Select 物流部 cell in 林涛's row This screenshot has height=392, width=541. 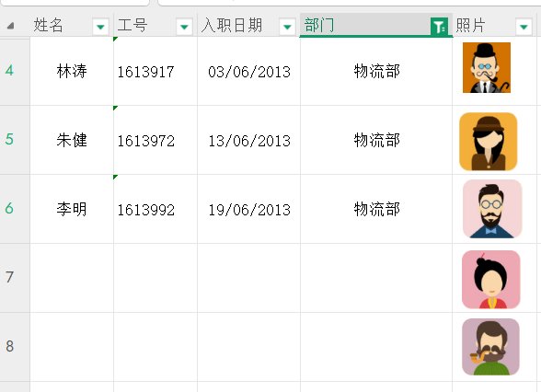point(376,71)
